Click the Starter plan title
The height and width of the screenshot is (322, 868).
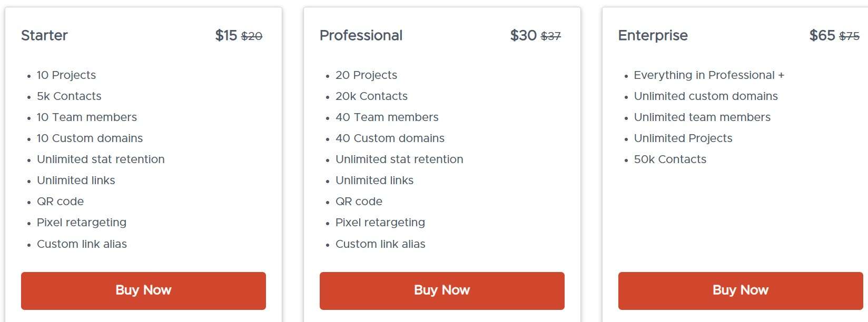click(x=44, y=35)
